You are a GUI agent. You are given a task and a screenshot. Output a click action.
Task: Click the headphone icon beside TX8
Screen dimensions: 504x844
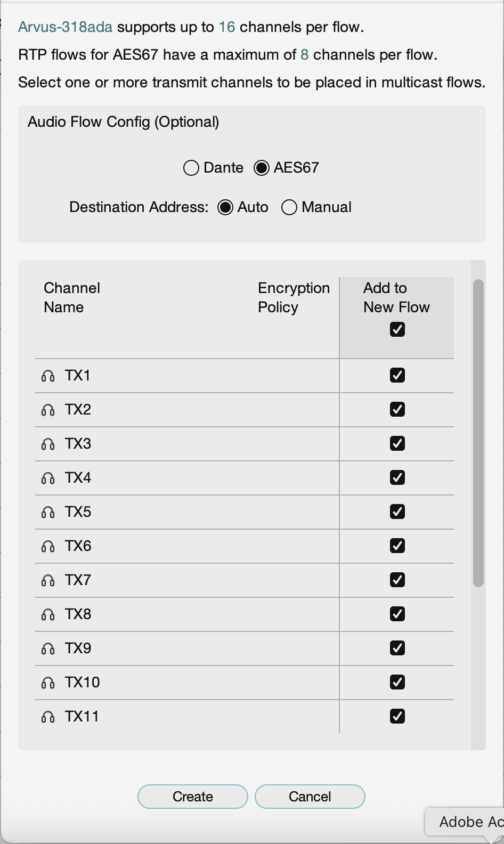coord(48,615)
